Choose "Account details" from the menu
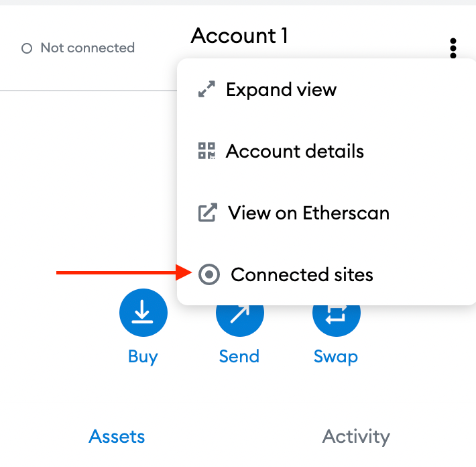The height and width of the screenshot is (467, 476). pyautogui.click(x=295, y=151)
